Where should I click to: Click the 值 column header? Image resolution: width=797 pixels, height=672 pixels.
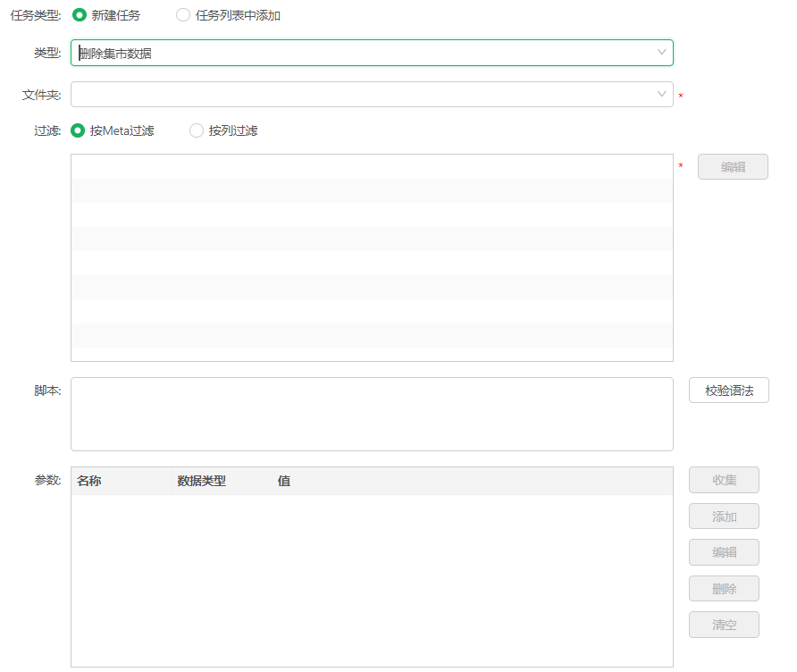[472, 481]
